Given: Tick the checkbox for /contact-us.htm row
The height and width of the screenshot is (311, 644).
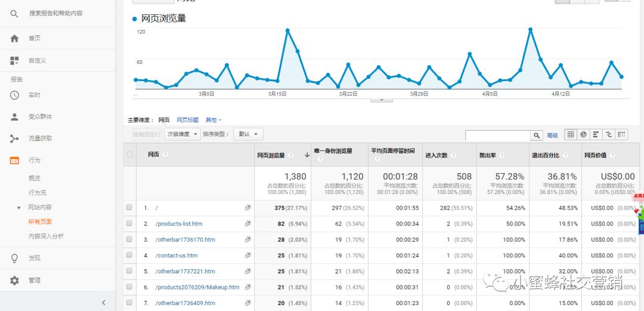Looking at the screenshot, I should click(x=129, y=255).
